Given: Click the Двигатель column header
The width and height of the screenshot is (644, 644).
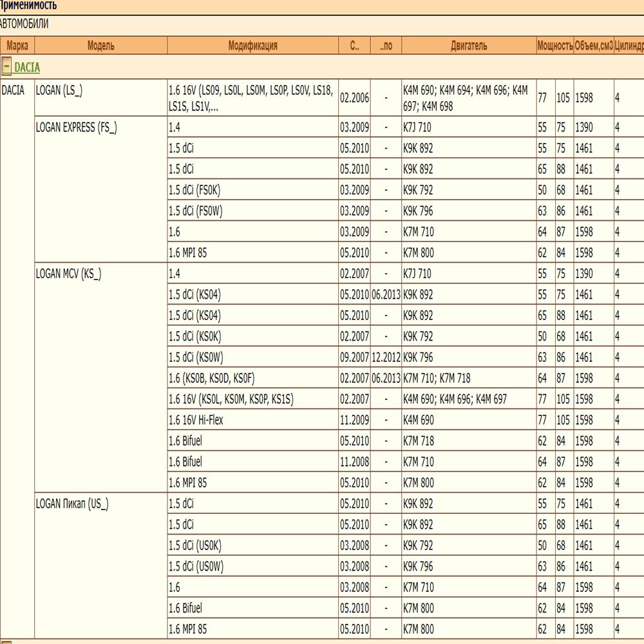Looking at the screenshot, I should pos(469,45).
